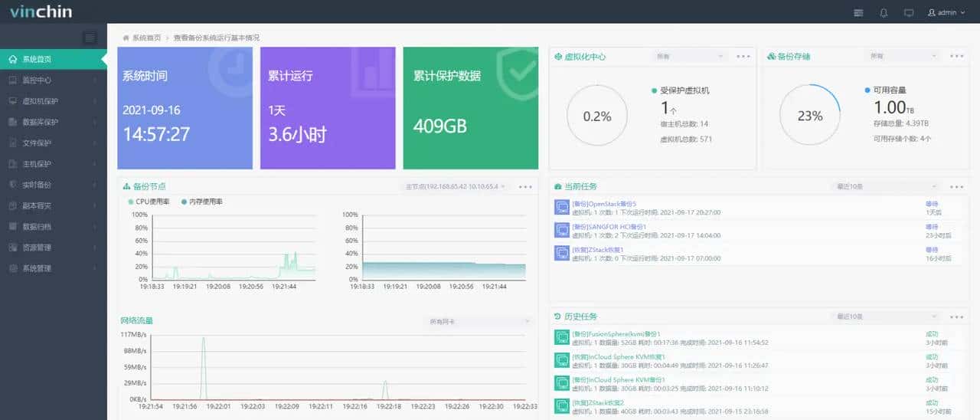This screenshot has height=420, width=980.
Task: Click the monitor screen icon in top bar
Action: coord(909,12)
